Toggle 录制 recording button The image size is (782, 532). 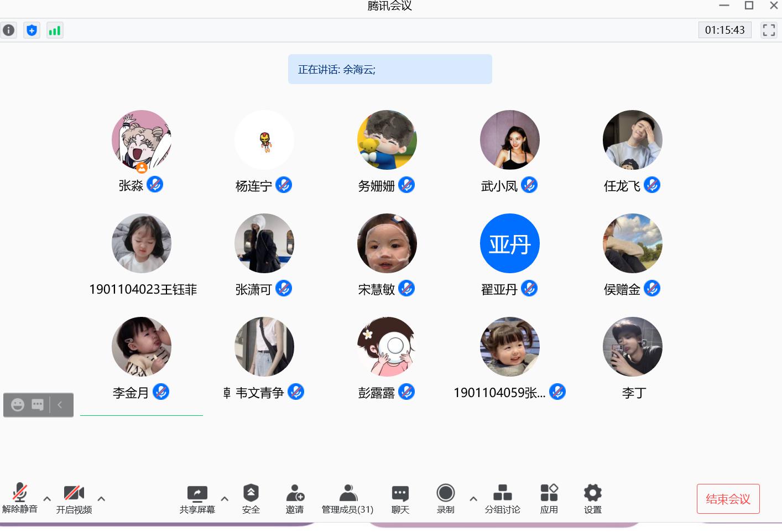tap(445, 498)
